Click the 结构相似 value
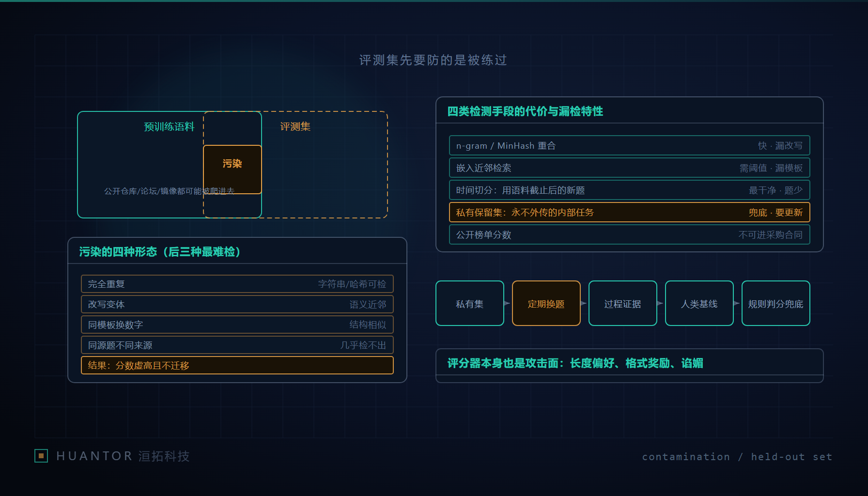 368,325
